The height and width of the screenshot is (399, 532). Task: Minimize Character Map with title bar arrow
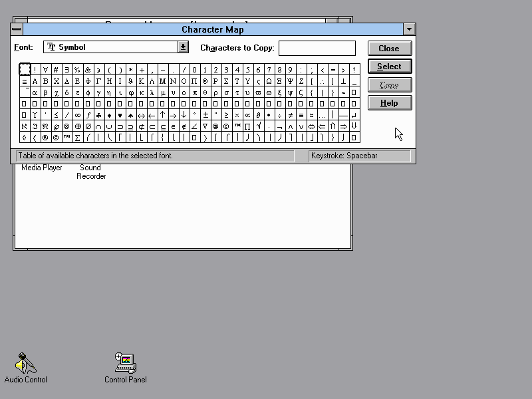(x=410, y=29)
